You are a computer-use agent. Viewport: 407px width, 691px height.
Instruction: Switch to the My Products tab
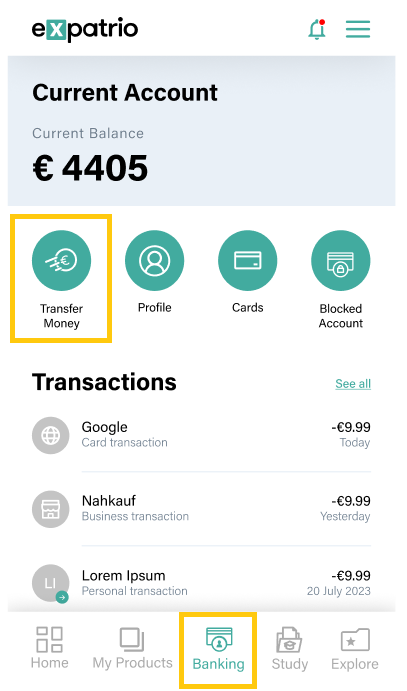132,648
